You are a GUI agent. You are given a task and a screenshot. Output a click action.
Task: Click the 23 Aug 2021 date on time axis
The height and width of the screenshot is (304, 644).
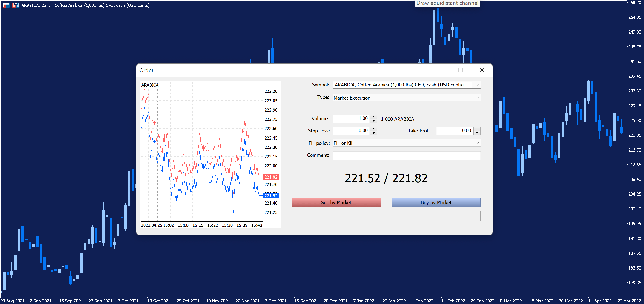[x=12, y=301]
